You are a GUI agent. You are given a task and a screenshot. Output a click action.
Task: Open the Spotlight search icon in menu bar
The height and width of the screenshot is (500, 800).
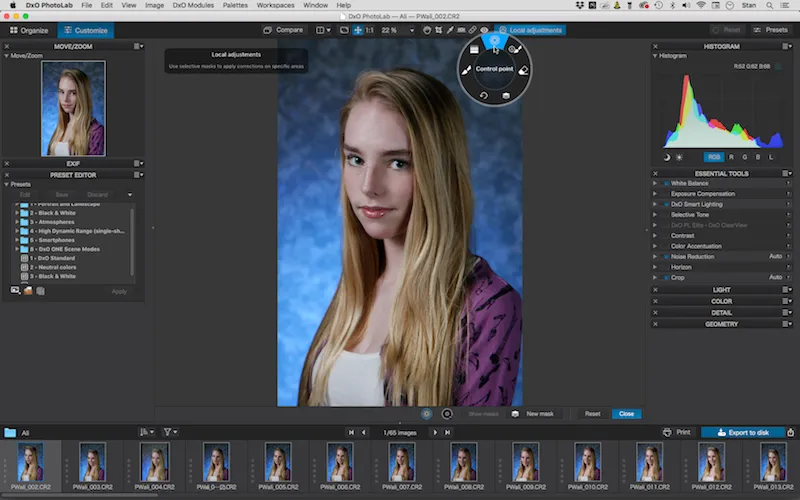[x=769, y=5]
